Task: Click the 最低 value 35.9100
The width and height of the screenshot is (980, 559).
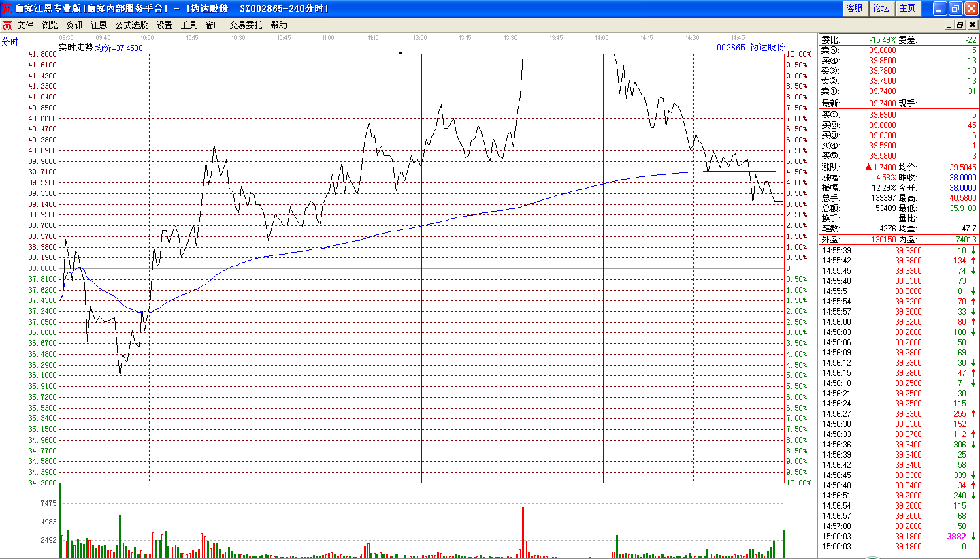Action: (x=962, y=208)
